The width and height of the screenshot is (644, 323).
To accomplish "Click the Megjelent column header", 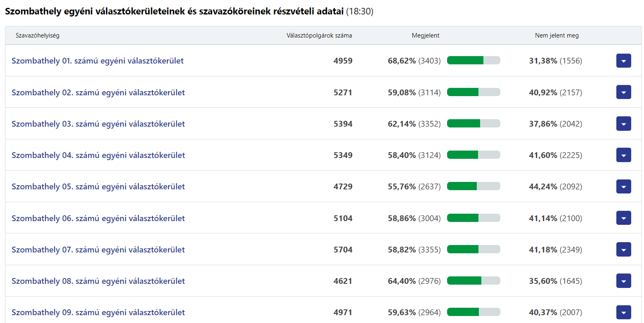I will click(425, 35).
